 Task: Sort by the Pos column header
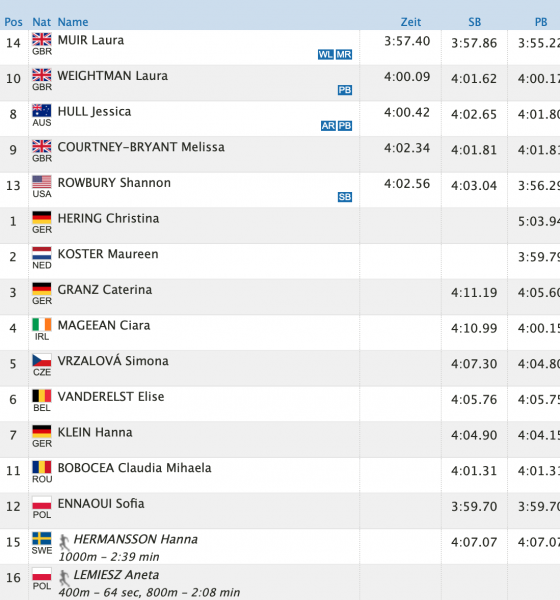click(13, 22)
